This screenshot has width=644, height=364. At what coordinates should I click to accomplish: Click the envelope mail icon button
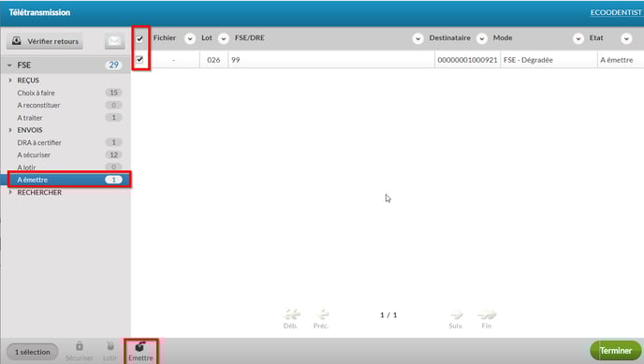point(114,41)
